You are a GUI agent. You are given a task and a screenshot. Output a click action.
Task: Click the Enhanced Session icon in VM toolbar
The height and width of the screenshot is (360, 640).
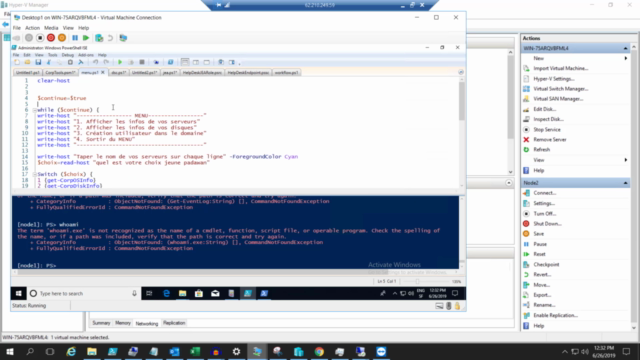coord(123,38)
